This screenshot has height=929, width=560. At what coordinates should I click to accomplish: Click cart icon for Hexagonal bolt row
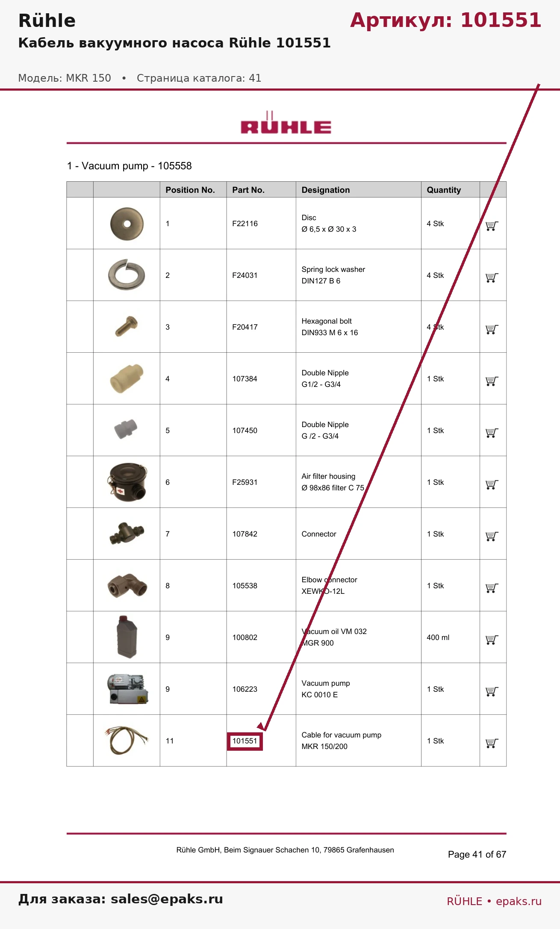tap(492, 329)
